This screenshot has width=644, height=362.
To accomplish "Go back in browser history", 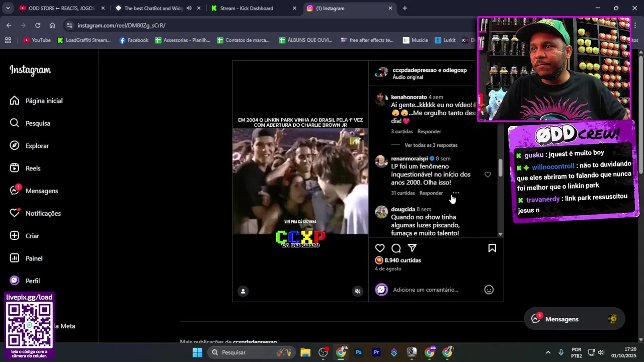I will pyautogui.click(x=9, y=25).
